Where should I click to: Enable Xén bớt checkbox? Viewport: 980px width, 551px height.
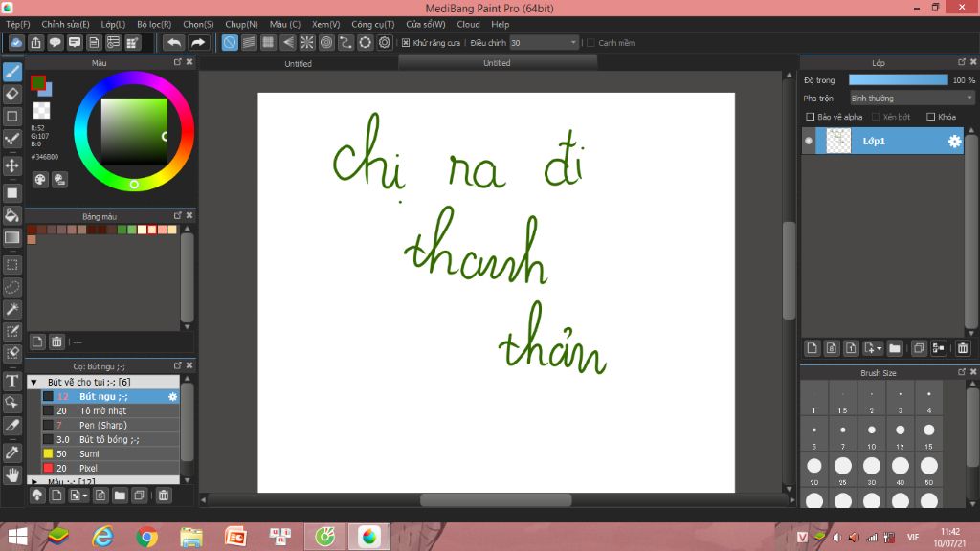pyautogui.click(x=876, y=117)
